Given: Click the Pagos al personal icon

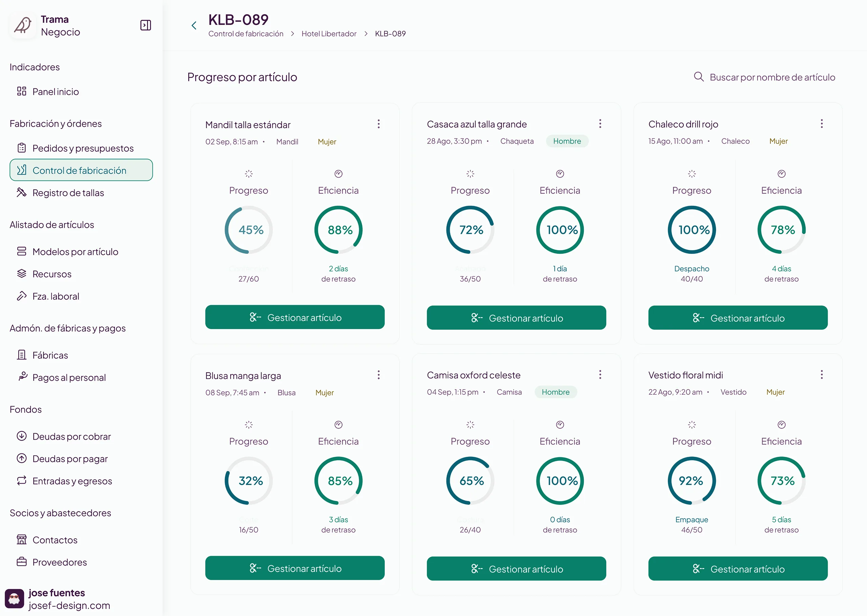Looking at the screenshot, I should 23,376.
